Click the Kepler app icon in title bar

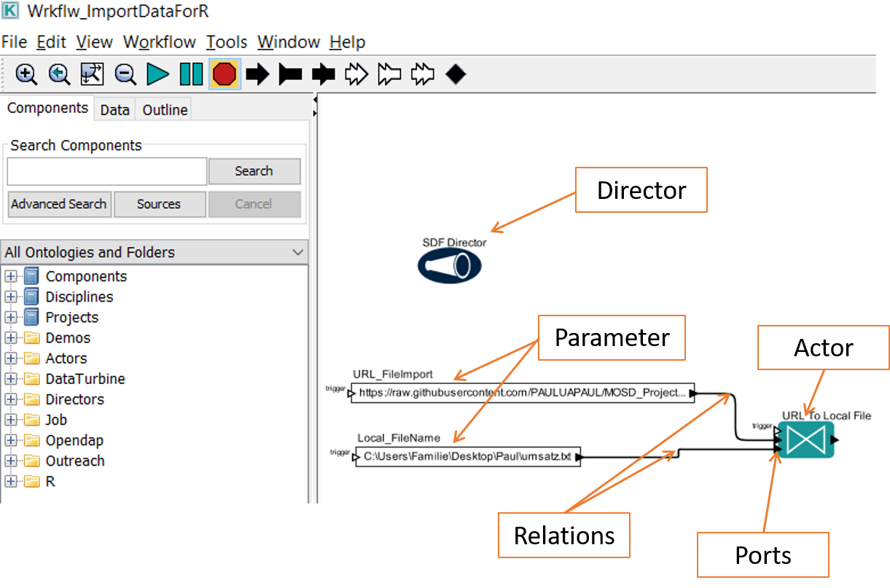pyautogui.click(x=11, y=11)
